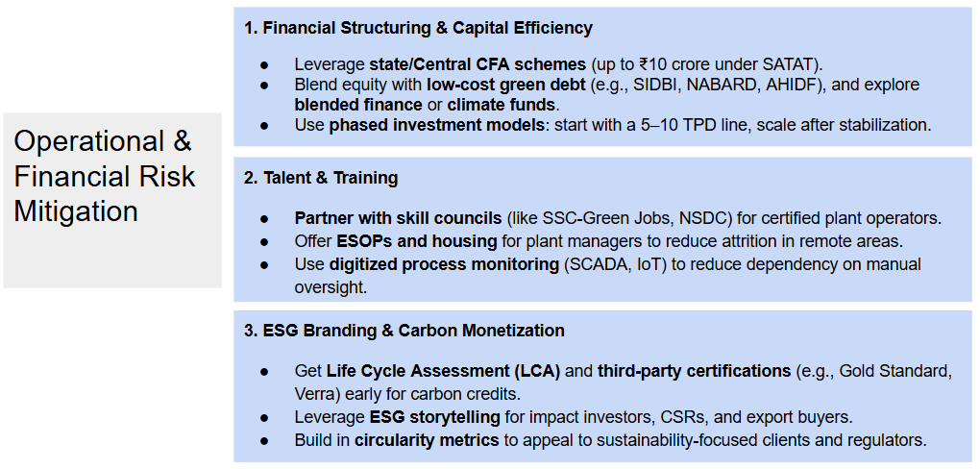Select the bold "climate funds" phrase
Screen dimensions: 980x469
(x=501, y=105)
